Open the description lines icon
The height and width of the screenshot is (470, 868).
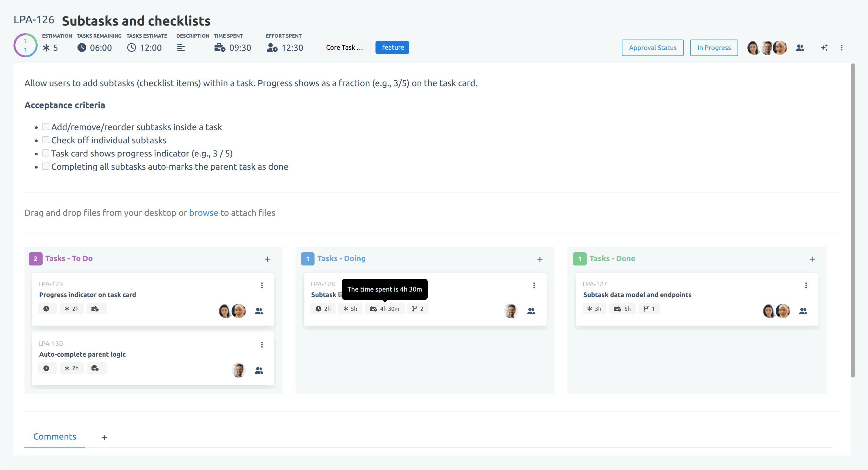[x=181, y=48]
